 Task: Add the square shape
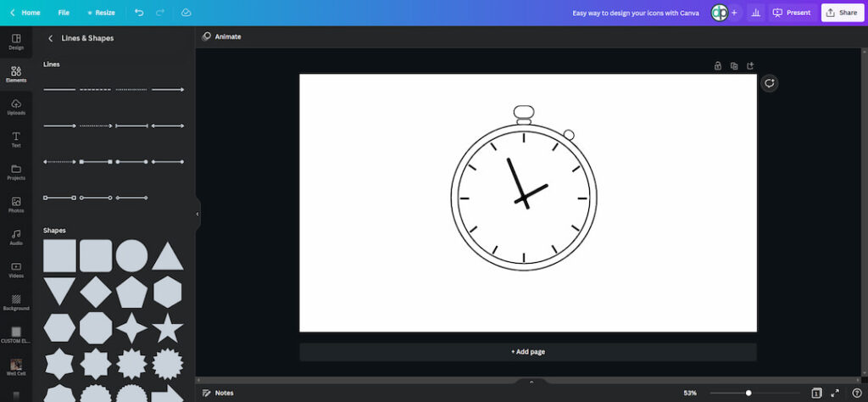(60, 256)
